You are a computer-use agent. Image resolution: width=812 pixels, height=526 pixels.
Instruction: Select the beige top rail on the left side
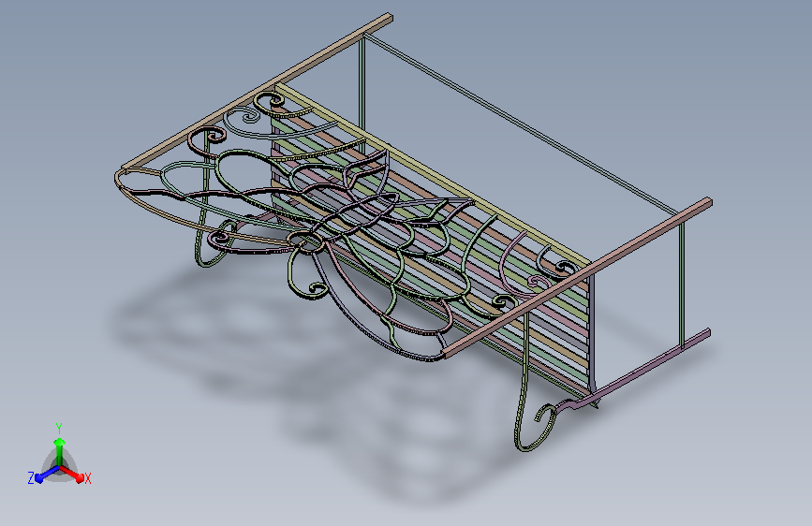pos(257,94)
